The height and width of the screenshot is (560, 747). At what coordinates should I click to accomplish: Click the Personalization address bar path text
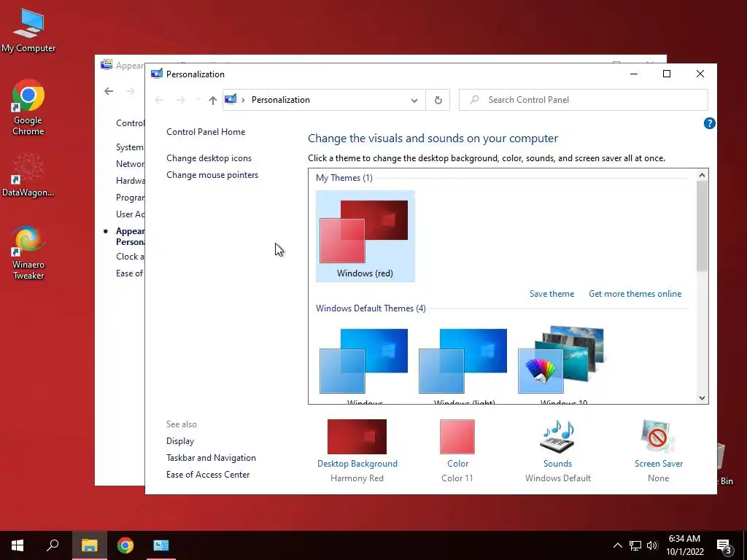click(x=281, y=100)
